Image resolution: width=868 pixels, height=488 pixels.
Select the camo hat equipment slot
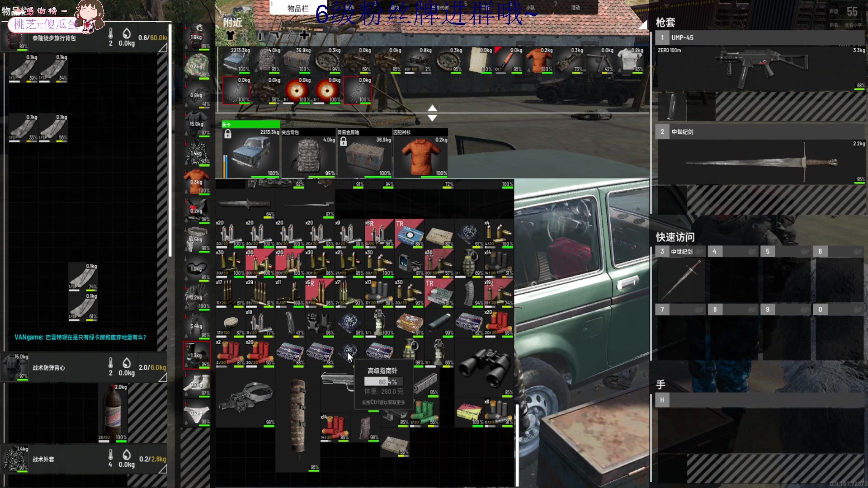click(x=197, y=66)
